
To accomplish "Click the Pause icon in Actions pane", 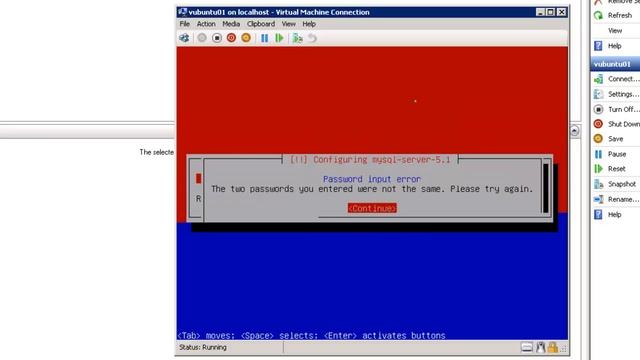I will 598,154.
